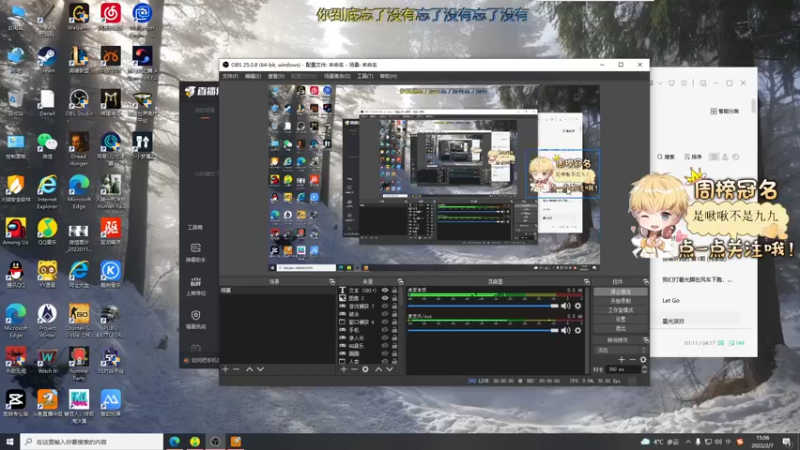The height and width of the screenshot is (450, 800).
Task: Launch OBS Studio from the desktop
Action: click(x=79, y=102)
